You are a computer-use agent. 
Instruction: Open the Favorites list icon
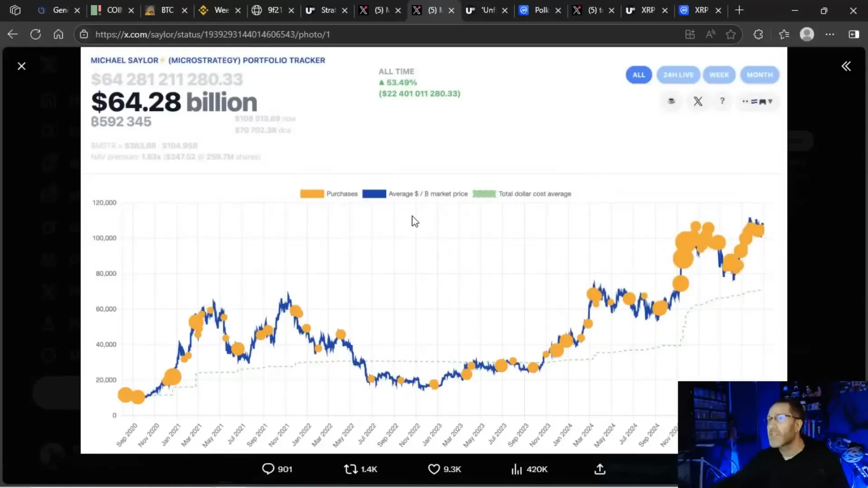click(x=784, y=34)
